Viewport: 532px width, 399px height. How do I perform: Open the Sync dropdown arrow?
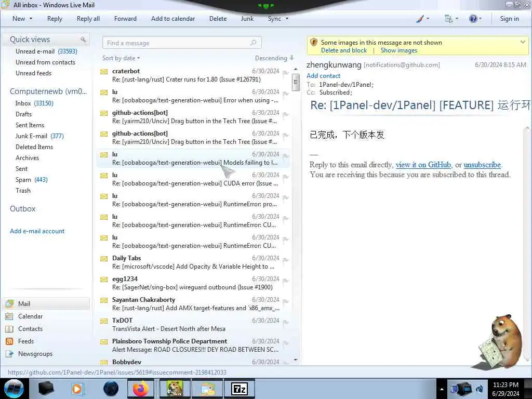(287, 19)
